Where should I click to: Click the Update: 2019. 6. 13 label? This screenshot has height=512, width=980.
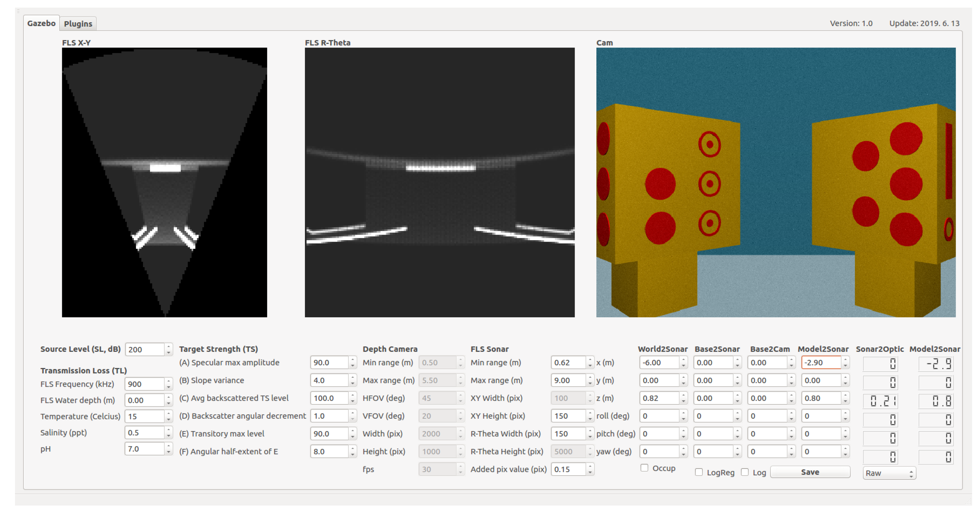tap(924, 23)
